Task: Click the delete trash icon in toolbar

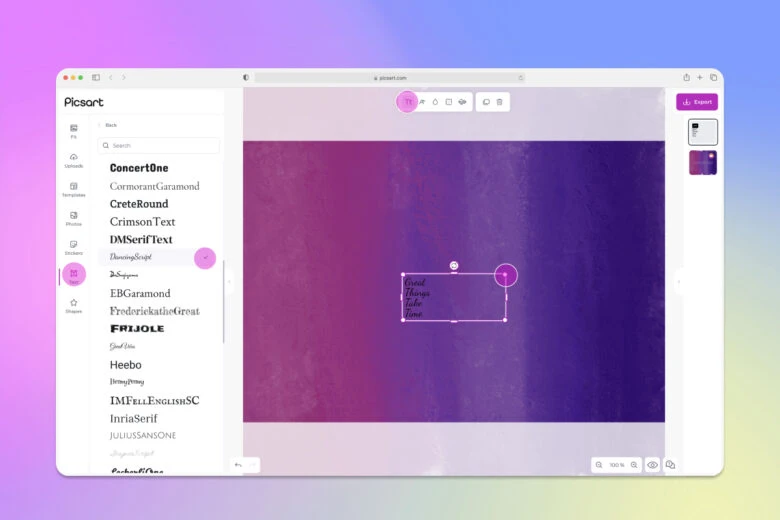Action: click(x=500, y=102)
